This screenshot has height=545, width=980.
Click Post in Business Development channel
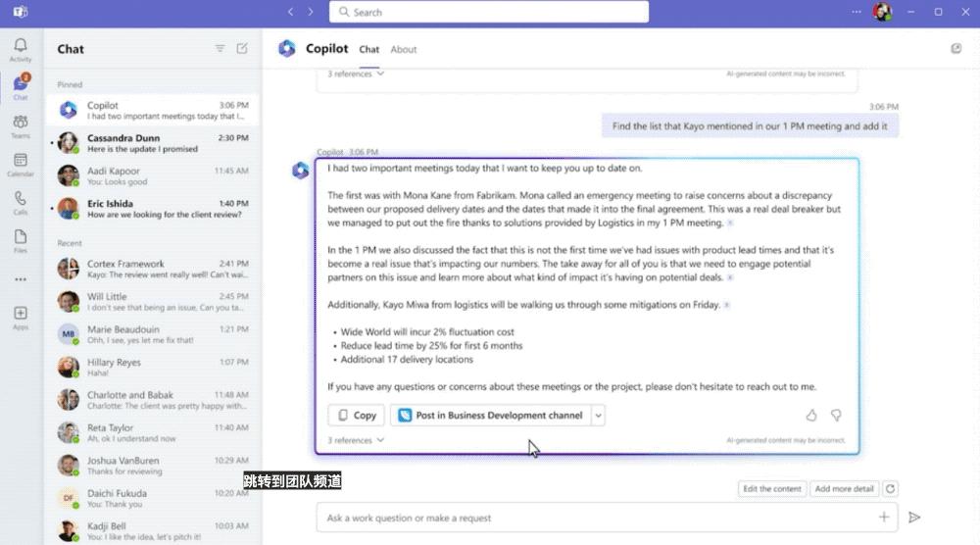pyautogui.click(x=491, y=415)
